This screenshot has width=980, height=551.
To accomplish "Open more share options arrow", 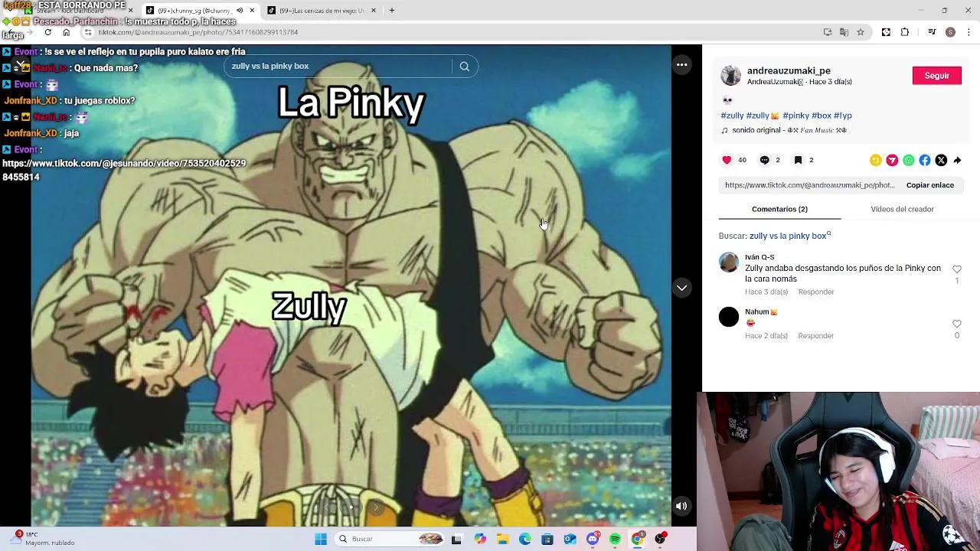I will [x=957, y=160].
